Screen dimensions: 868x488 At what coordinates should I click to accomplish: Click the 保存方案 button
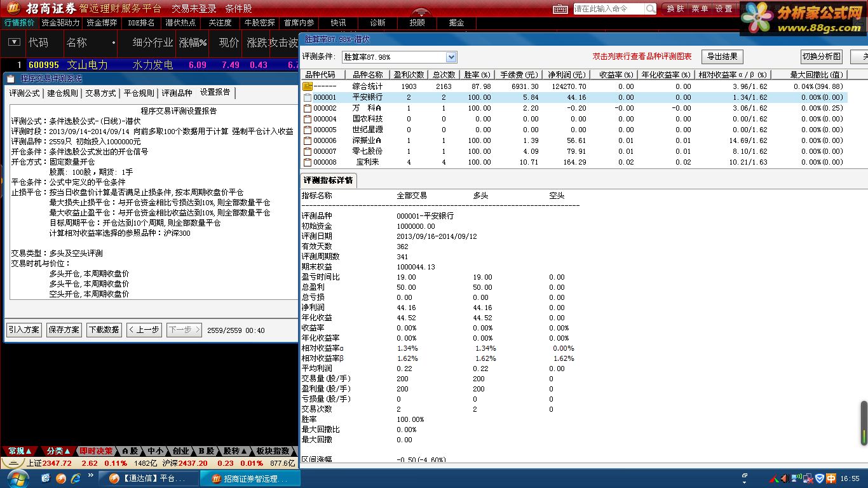[64, 330]
